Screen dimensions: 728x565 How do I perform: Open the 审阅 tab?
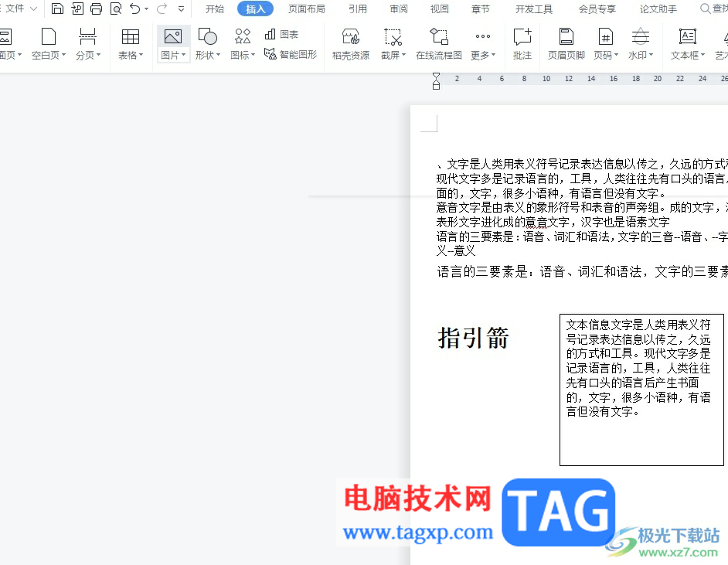[398, 9]
